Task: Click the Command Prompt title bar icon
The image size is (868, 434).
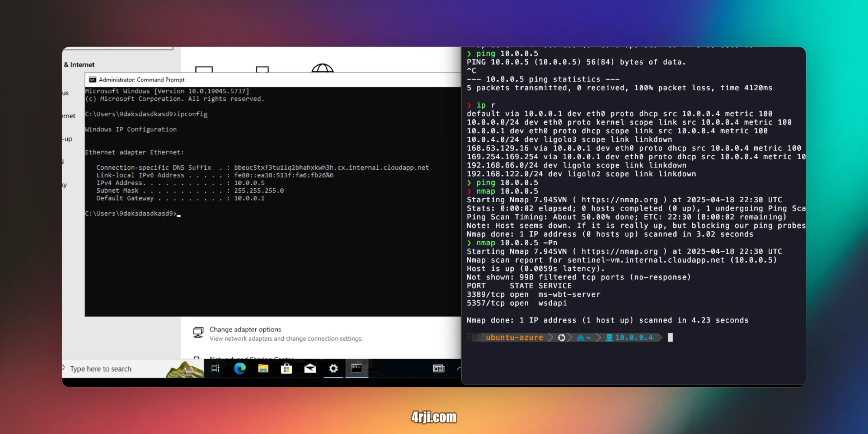Action: (x=92, y=80)
